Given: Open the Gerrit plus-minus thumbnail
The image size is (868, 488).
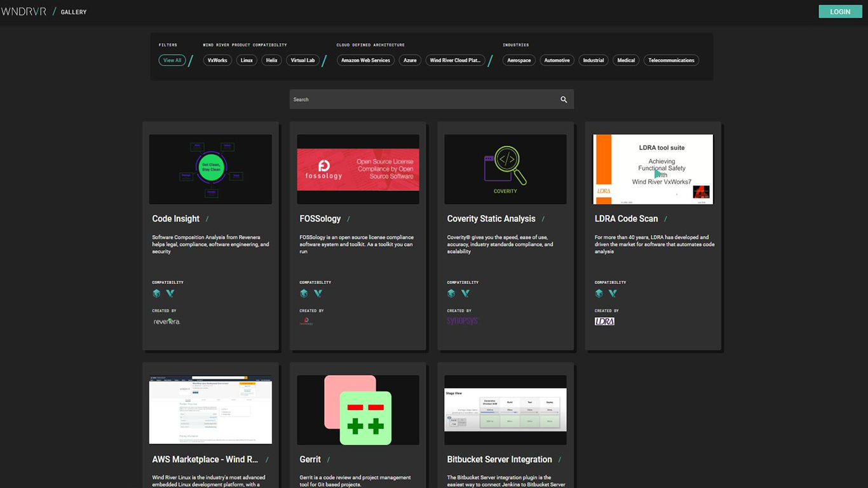Looking at the screenshot, I should (358, 410).
